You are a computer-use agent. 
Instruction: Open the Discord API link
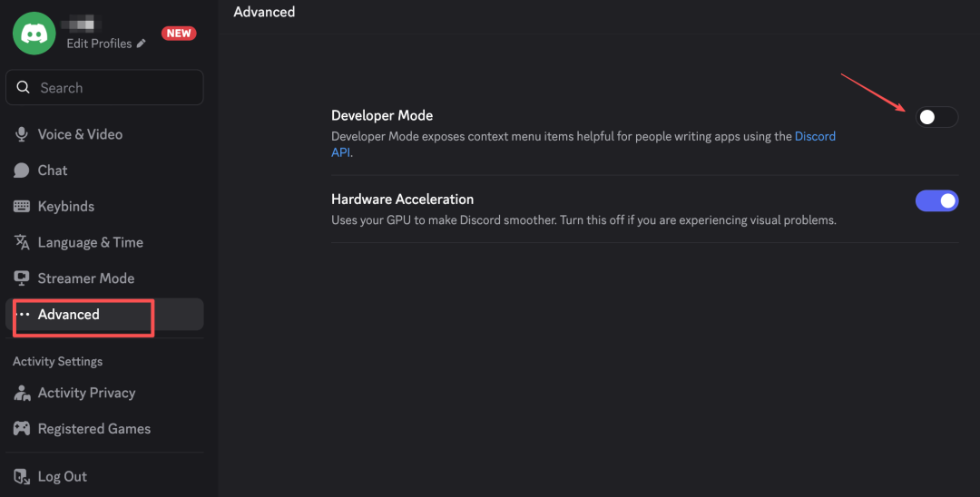[814, 137]
